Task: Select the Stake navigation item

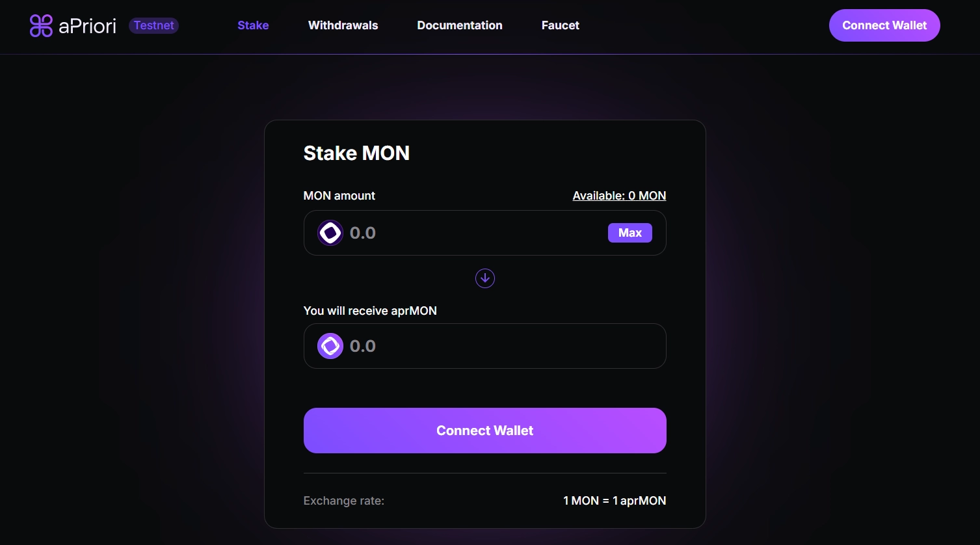Action: coord(253,25)
